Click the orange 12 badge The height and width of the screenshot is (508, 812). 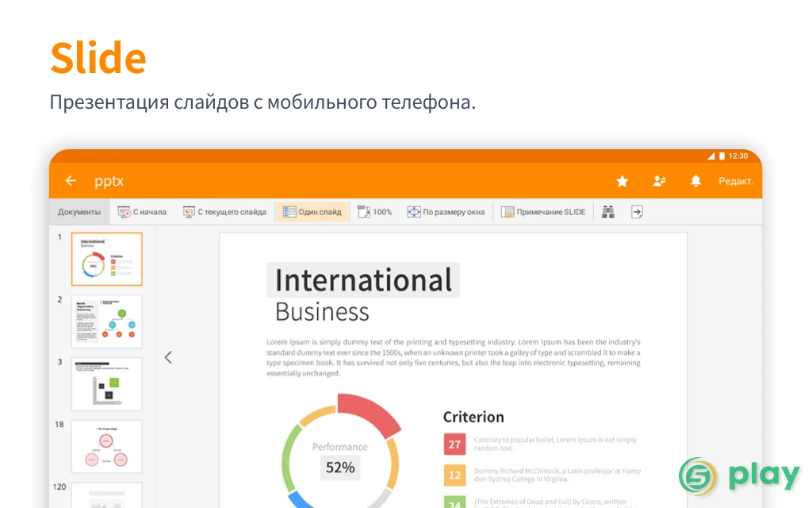(x=454, y=475)
